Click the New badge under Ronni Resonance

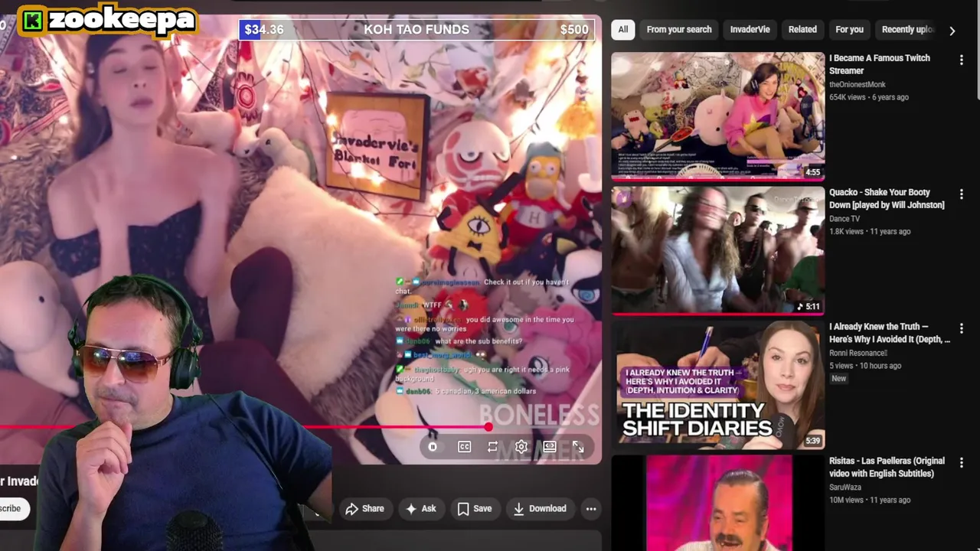(839, 379)
